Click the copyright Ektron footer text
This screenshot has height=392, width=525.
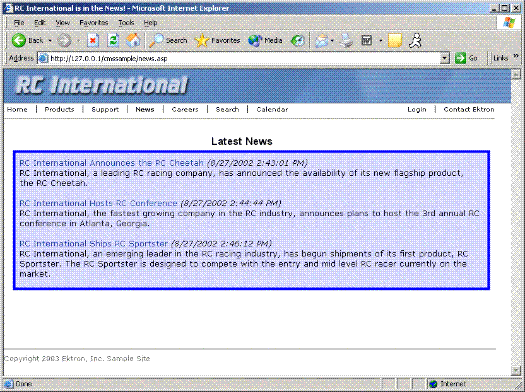[x=77, y=359]
